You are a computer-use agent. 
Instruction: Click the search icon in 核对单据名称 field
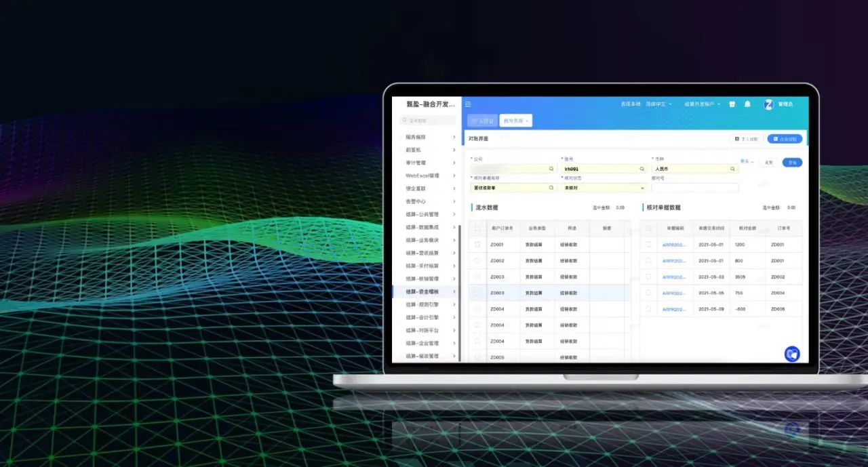pos(551,188)
